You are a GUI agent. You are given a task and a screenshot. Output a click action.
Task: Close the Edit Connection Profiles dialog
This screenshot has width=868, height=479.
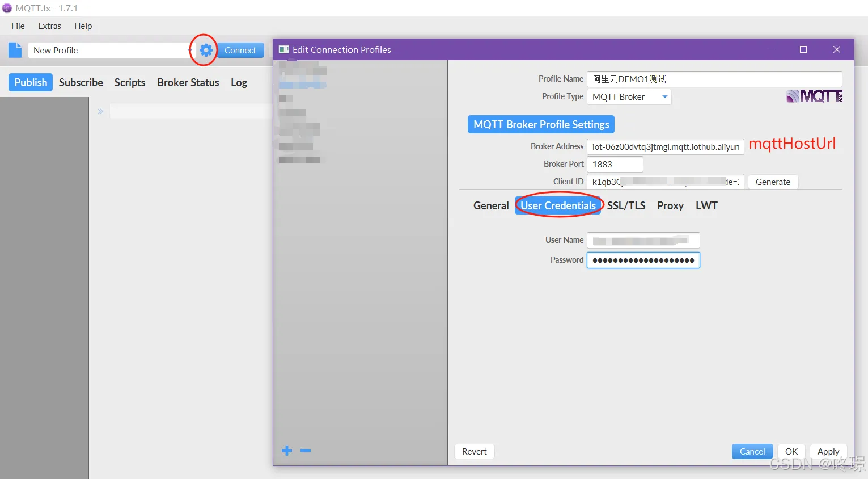click(x=837, y=49)
